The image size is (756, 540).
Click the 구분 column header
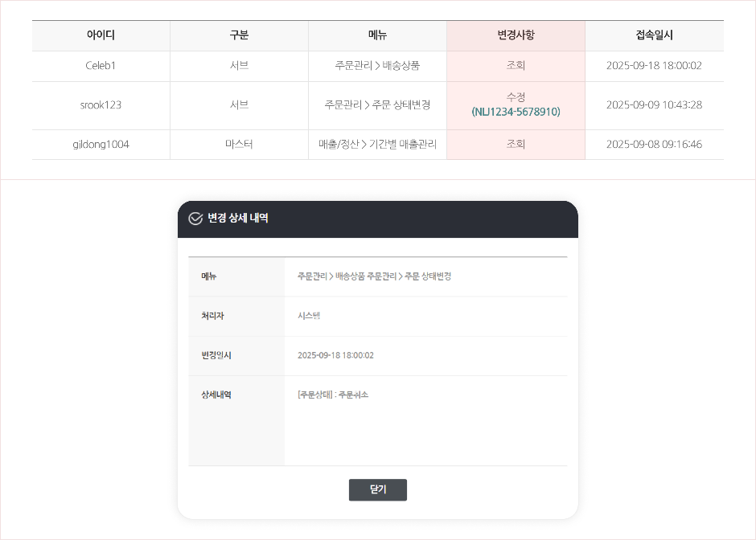tap(239, 35)
